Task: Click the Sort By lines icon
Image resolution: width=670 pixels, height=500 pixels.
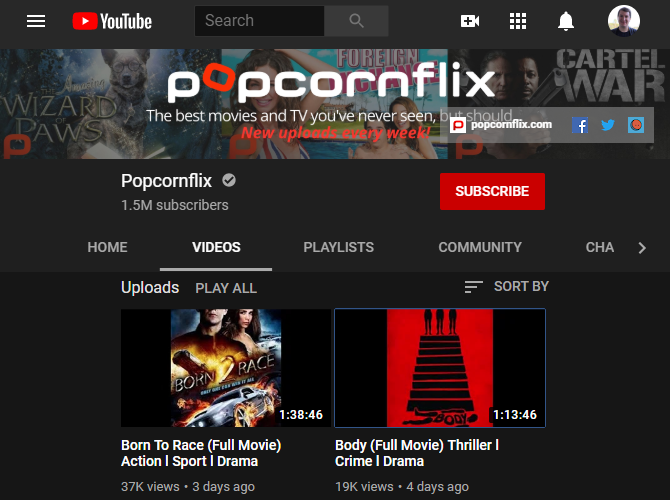Action: click(x=473, y=287)
